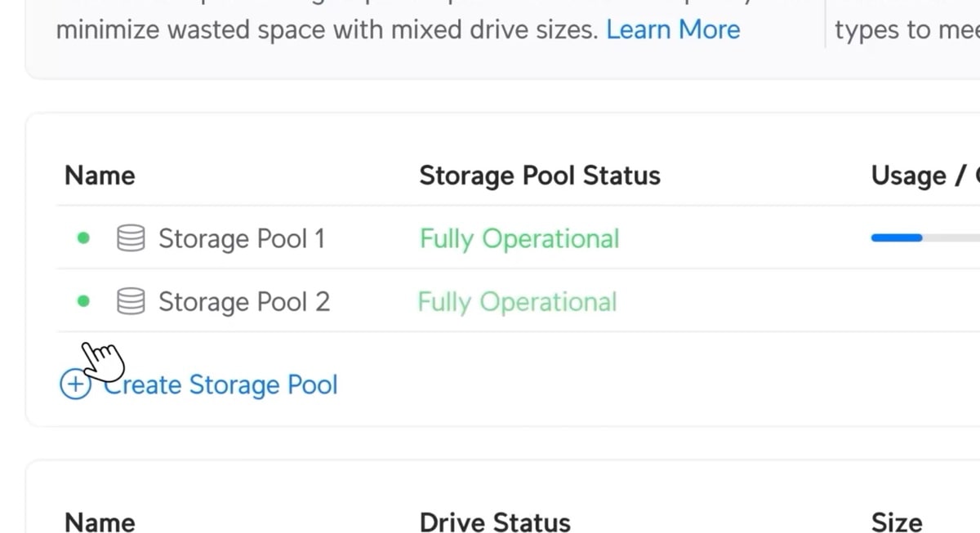
Task: Click Name column header in storage pool table
Action: click(100, 175)
